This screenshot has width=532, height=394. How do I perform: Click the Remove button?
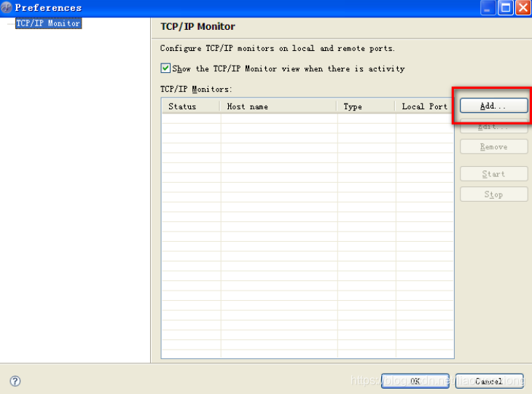click(x=493, y=146)
